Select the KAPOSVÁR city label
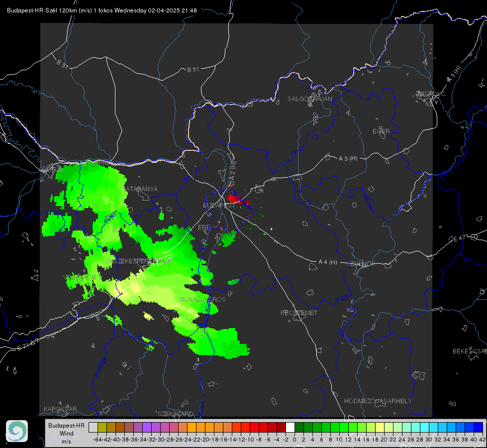Image resolution: width=487 pixels, height=448 pixels. coord(60,409)
